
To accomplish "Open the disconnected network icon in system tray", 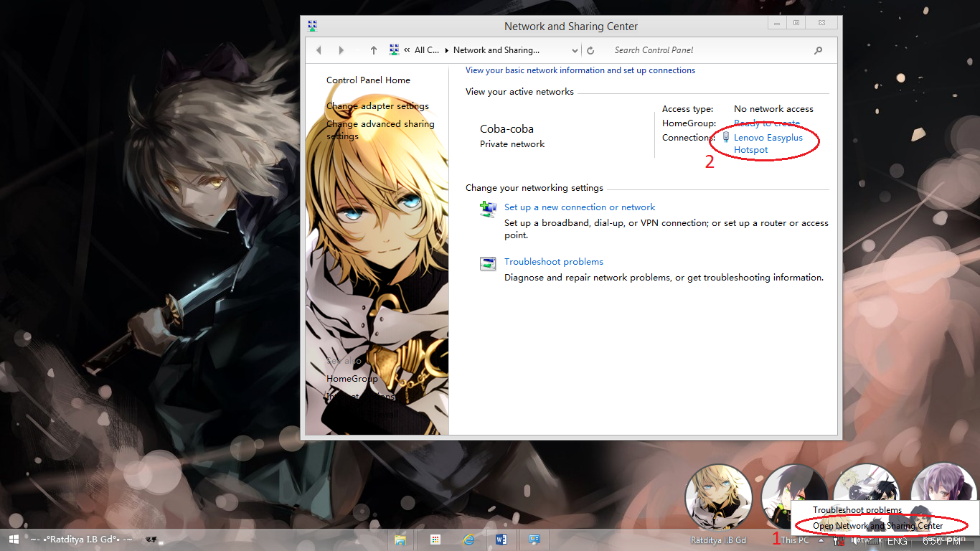I will (838, 541).
